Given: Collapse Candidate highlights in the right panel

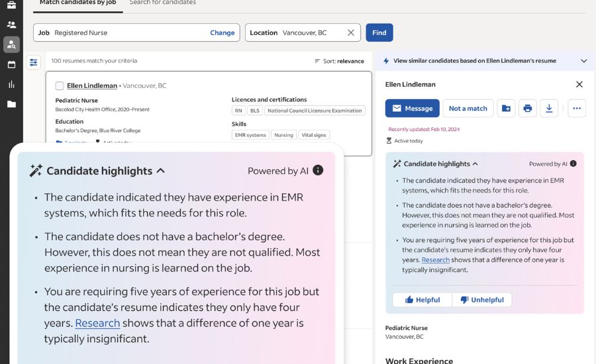Looking at the screenshot, I should coord(475,163).
